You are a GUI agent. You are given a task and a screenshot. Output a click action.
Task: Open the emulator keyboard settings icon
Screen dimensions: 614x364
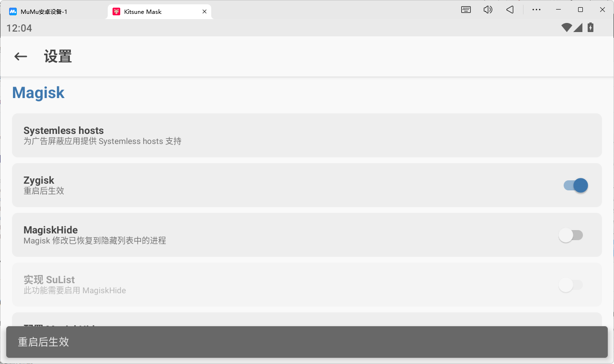466,10
